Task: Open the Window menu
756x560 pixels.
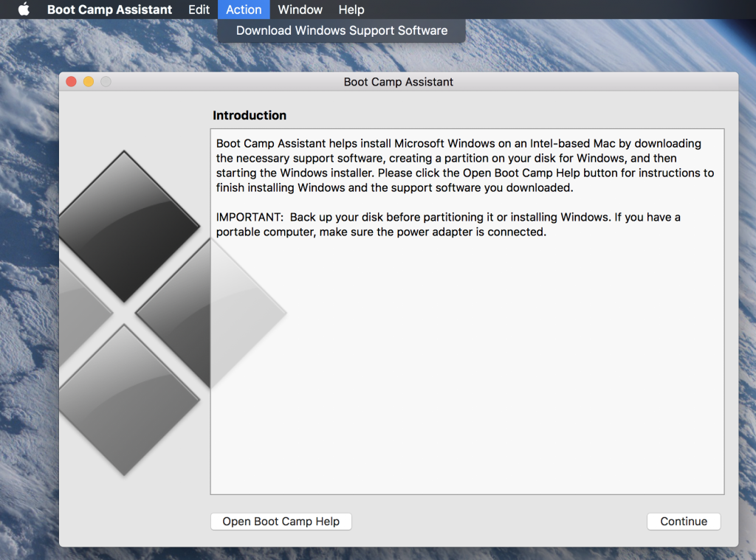Action: click(300, 10)
